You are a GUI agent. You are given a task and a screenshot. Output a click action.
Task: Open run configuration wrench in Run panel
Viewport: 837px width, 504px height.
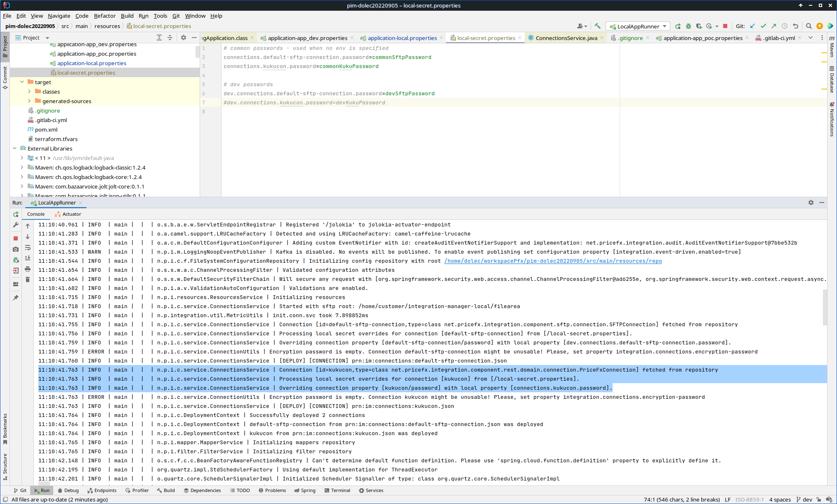(x=16, y=225)
